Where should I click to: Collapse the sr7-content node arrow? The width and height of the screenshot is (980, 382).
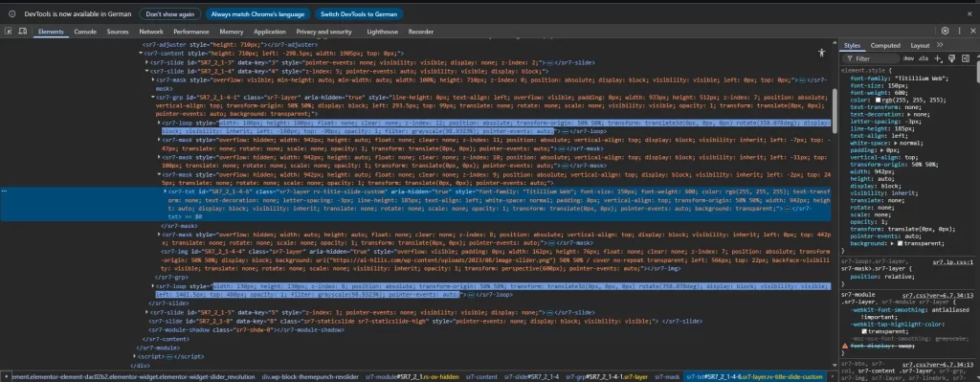click(x=140, y=54)
